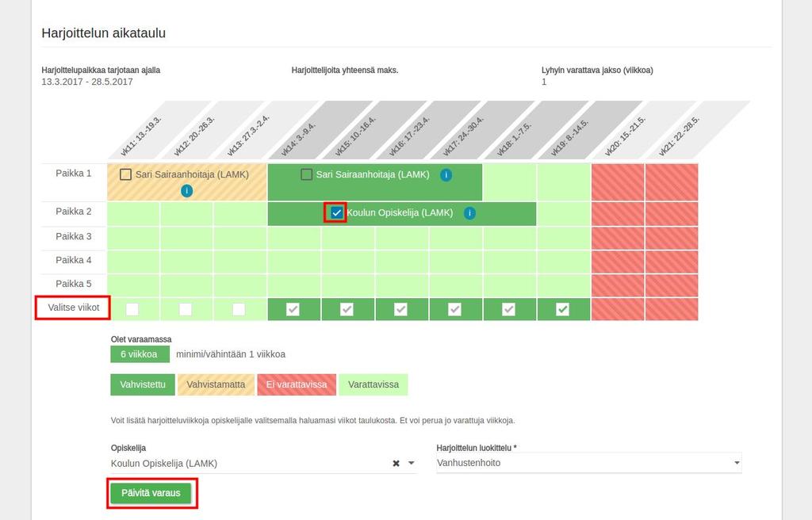Viewport: 812px width, 520px height.
Task: Click the Vahvistettu legend box
Action: click(143, 384)
